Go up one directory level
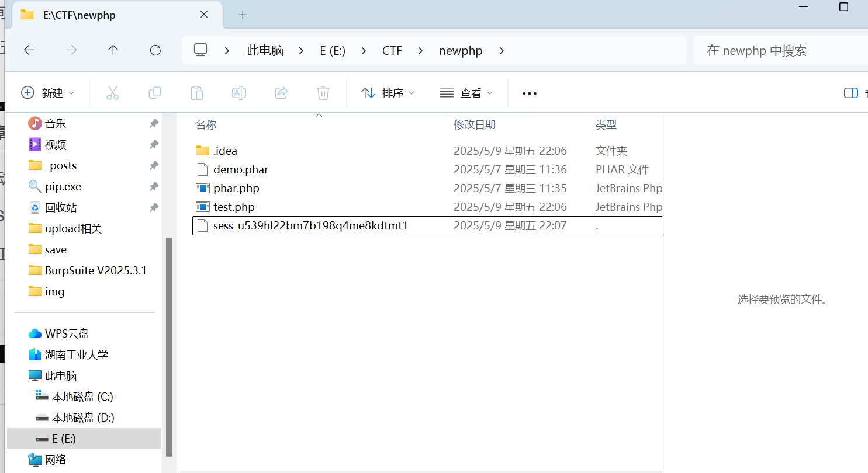Viewport: 868px width, 473px height. 113,51
